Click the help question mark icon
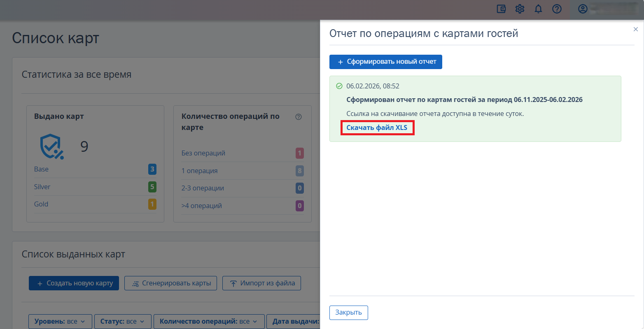Viewport: 644px width, 329px height. point(557,9)
